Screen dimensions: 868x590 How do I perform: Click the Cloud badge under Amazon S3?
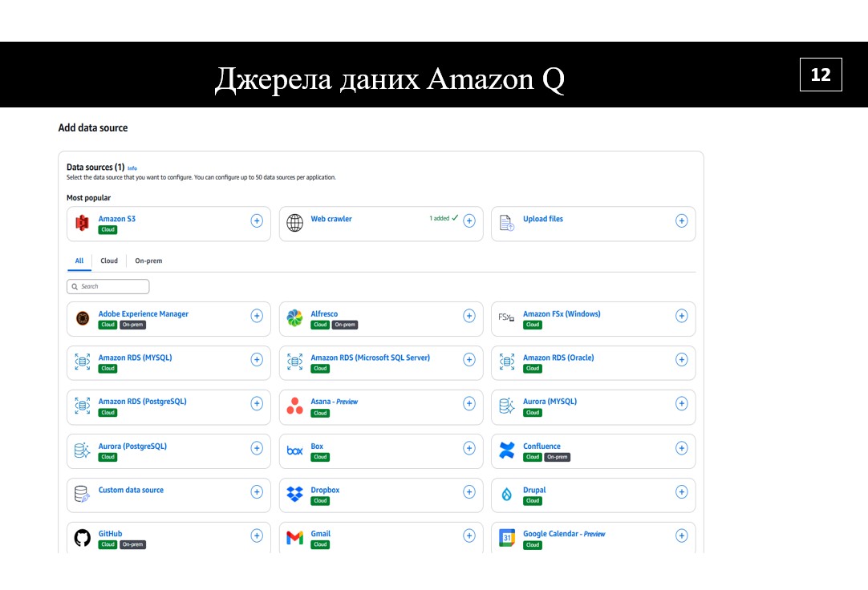pyautogui.click(x=108, y=229)
